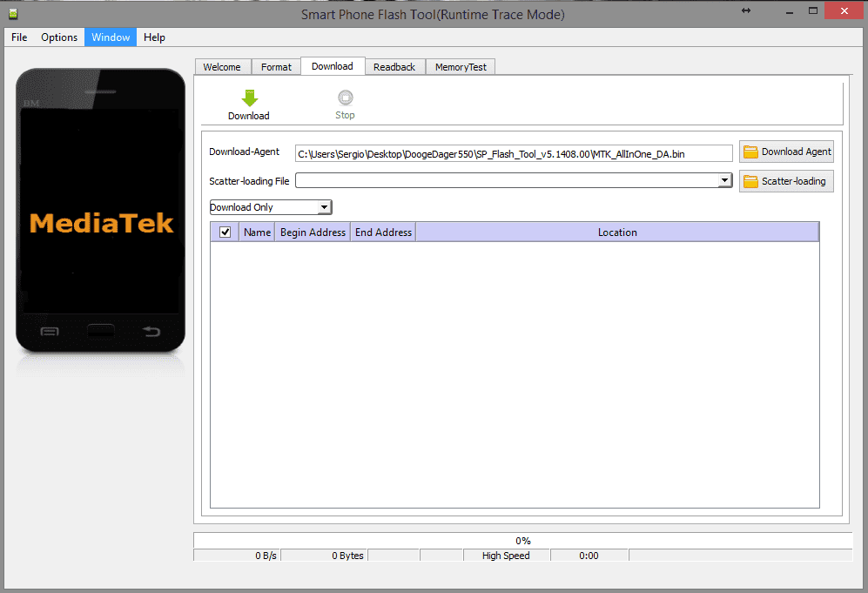The height and width of the screenshot is (593, 868).
Task: Click the app icon in title bar
Action: point(13,14)
